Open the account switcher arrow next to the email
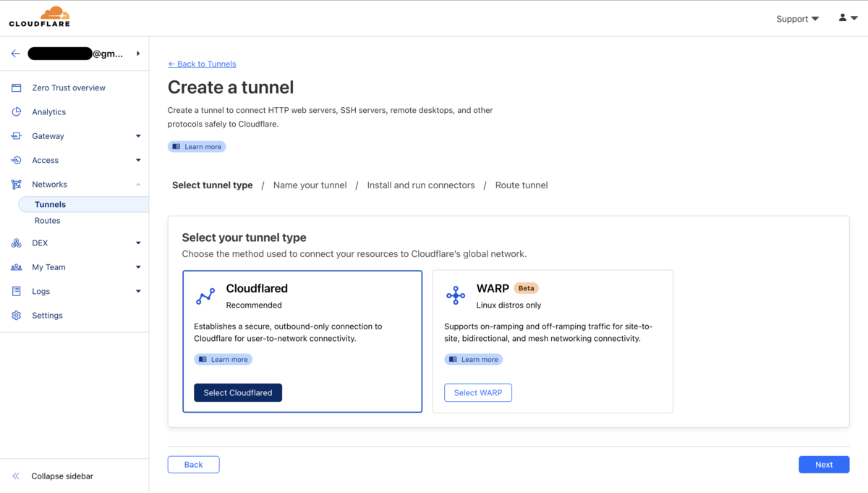This screenshot has height=493, width=868. [138, 54]
